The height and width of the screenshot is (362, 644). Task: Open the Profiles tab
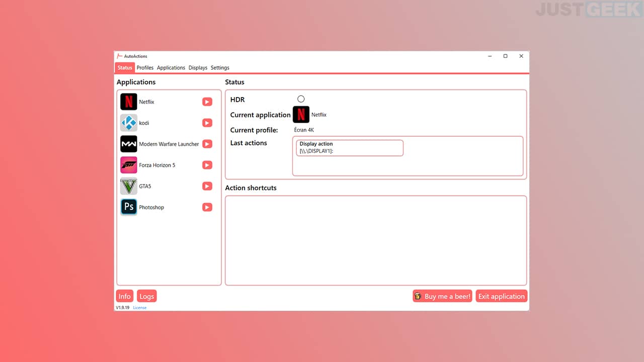click(x=145, y=68)
